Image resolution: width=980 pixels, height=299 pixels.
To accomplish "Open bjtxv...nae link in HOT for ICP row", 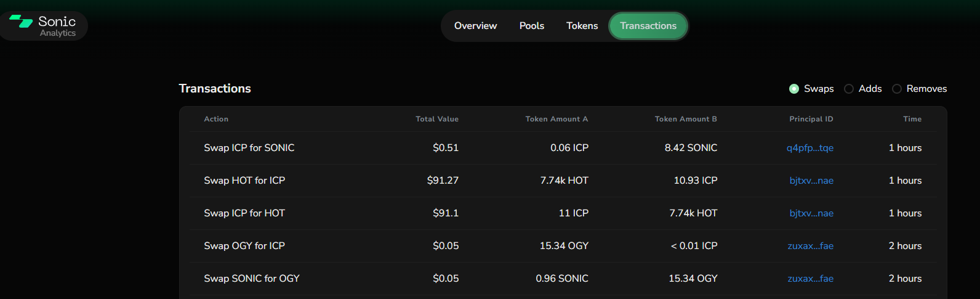I will (811, 181).
